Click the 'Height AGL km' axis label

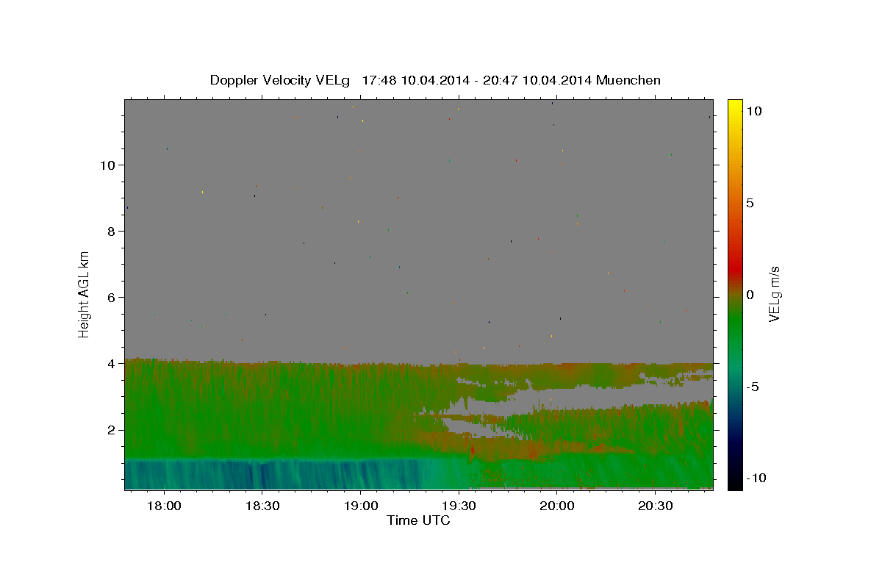pyautogui.click(x=85, y=294)
